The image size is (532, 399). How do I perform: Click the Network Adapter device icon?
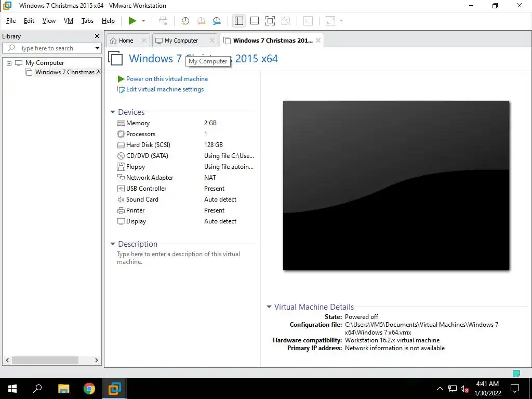click(121, 178)
